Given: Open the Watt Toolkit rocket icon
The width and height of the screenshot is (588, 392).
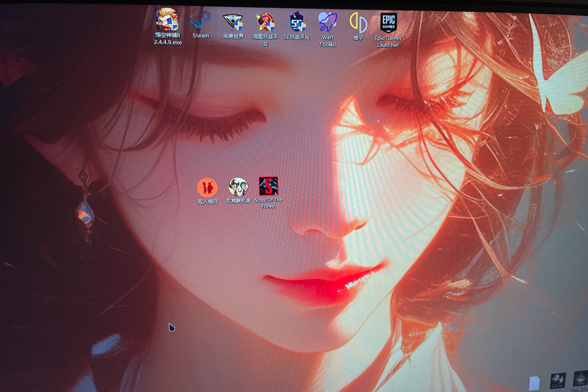Looking at the screenshot, I should pos(328,22).
